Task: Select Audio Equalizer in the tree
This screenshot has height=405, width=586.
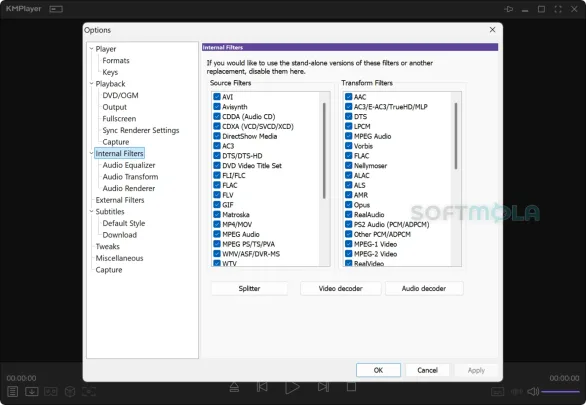Action: (x=129, y=165)
